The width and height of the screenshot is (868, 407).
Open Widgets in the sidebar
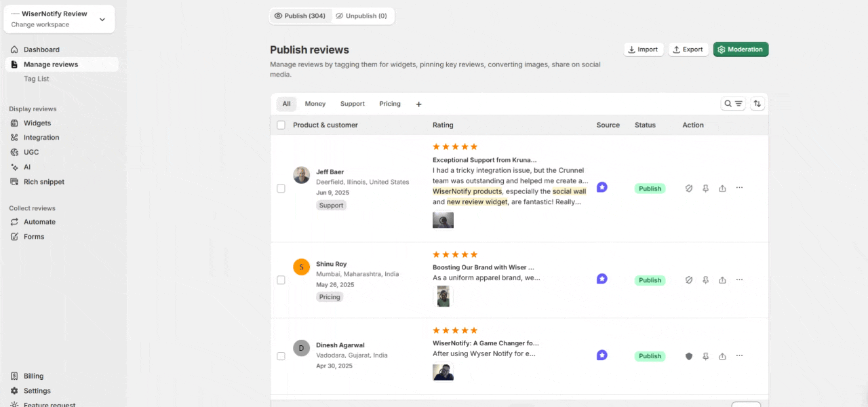[x=37, y=123]
